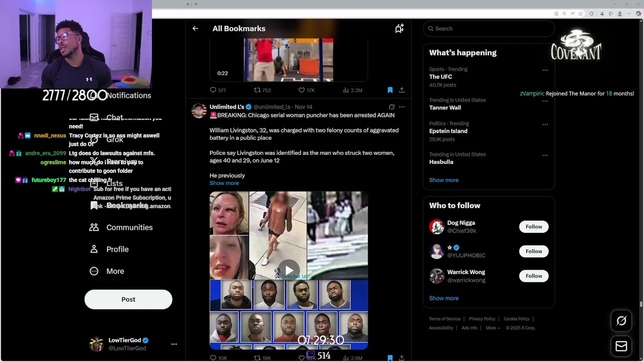Viewport: 644px width, 362px height.
Task: Open the More sidebar menu
Action: (x=107, y=271)
